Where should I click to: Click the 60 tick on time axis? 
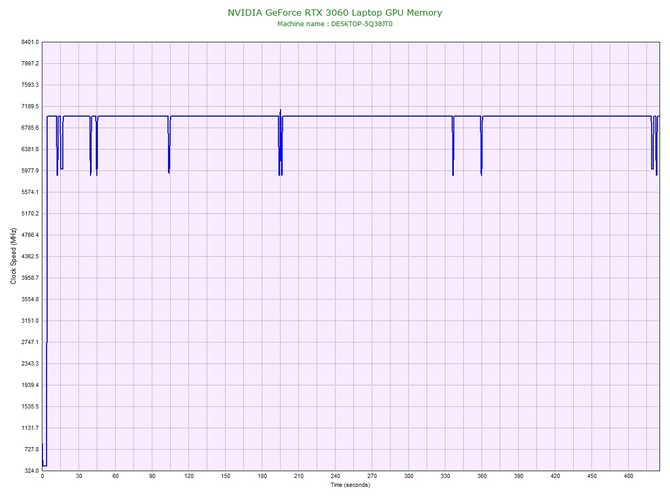click(115, 476)
